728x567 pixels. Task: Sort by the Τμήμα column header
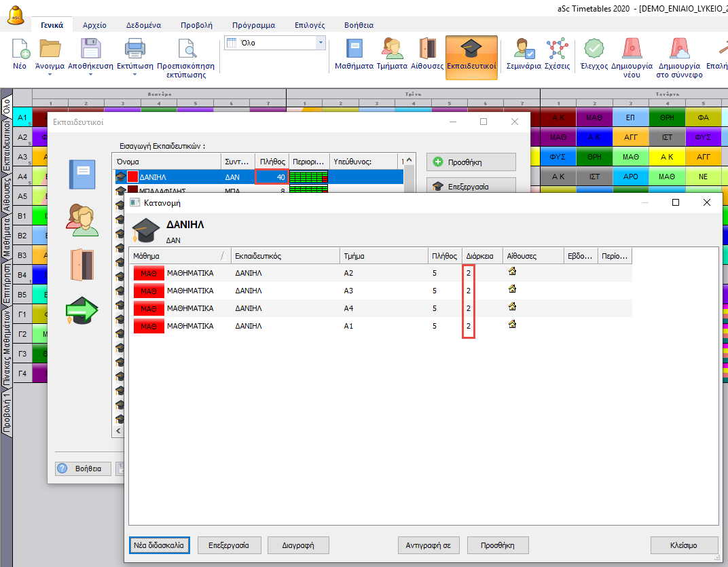point(382,256)
